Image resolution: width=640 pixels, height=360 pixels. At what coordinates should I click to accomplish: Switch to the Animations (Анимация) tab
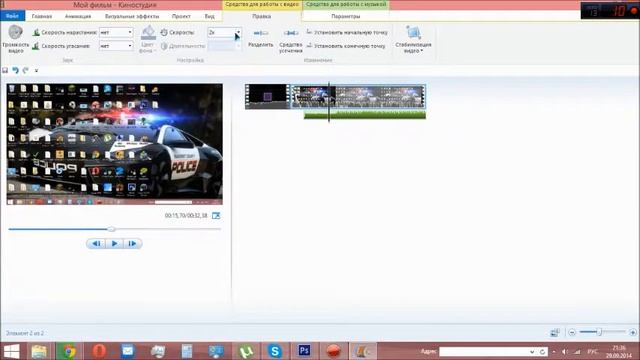click(78, 16)
